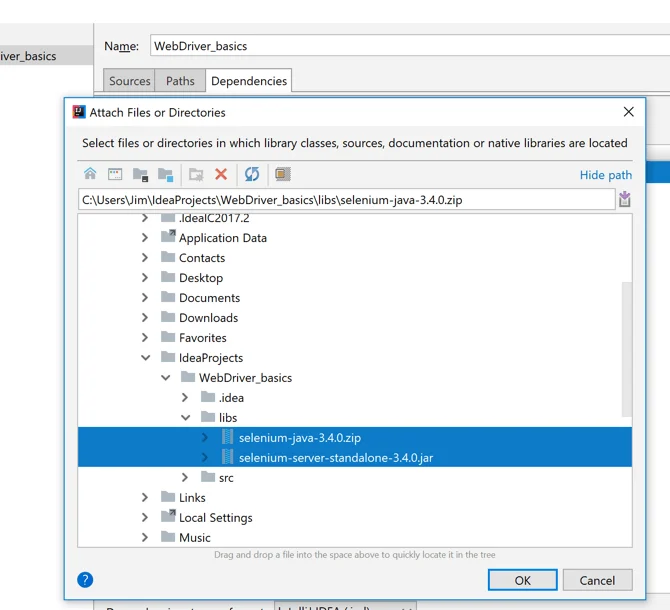Click into the file path text field

point(347,199)
